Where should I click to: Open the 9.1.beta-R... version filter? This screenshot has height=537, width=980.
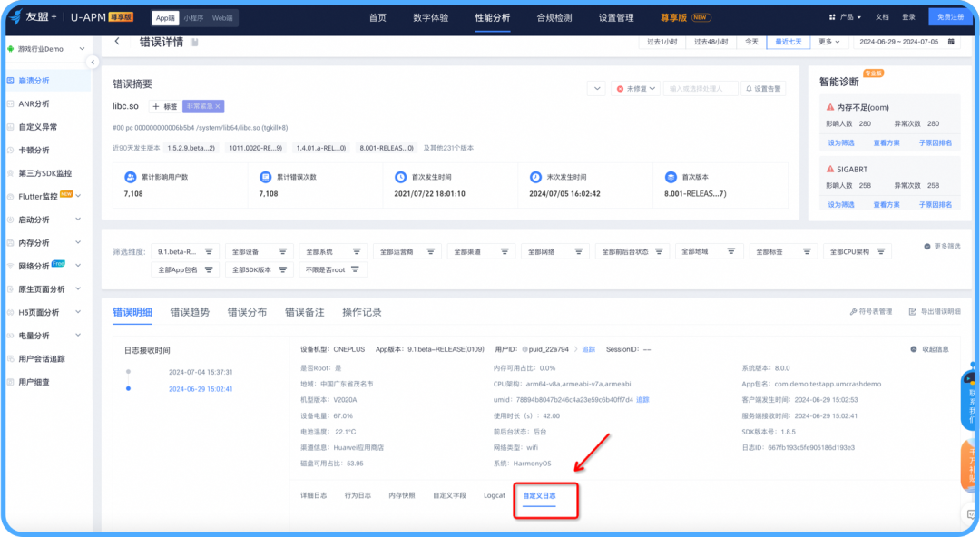(185, 251)
